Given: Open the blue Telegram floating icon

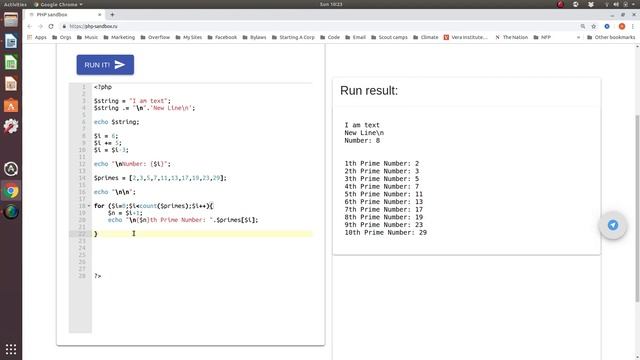Looking at the screenshot, I should pos(613,225).
